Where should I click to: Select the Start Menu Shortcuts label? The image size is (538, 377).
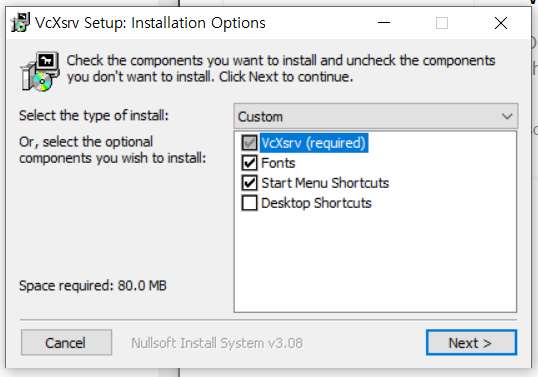[325, 183]
